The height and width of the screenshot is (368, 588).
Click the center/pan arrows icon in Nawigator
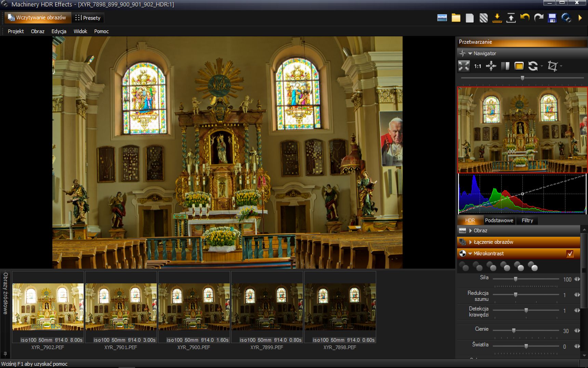pyautogui.click(x=491, y=66)
